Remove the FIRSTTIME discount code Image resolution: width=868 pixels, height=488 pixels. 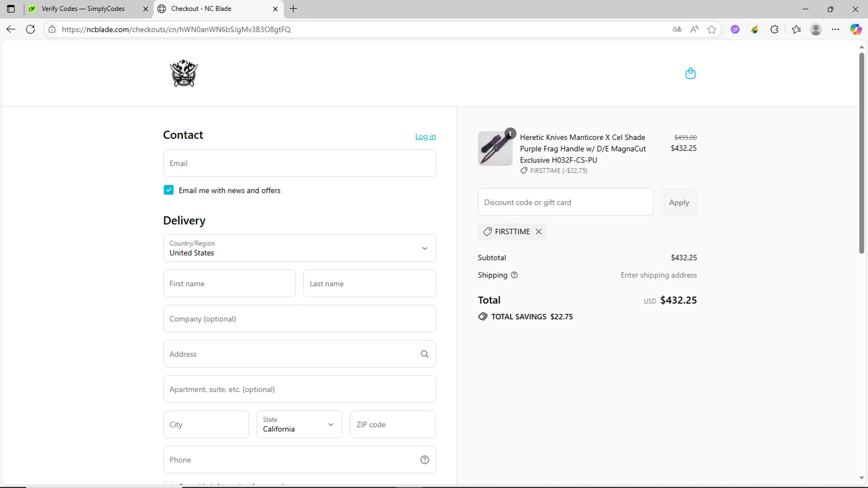[x=539, y=231]
